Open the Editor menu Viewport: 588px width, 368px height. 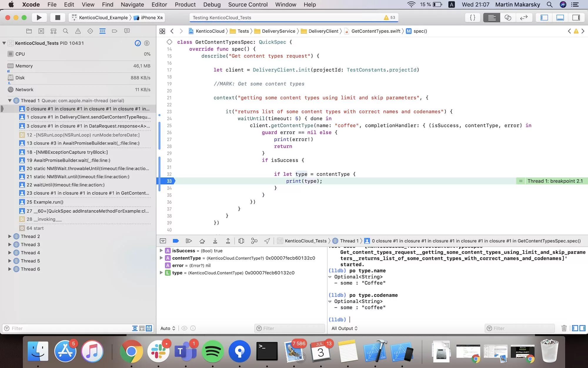click(x=159, y=4)
